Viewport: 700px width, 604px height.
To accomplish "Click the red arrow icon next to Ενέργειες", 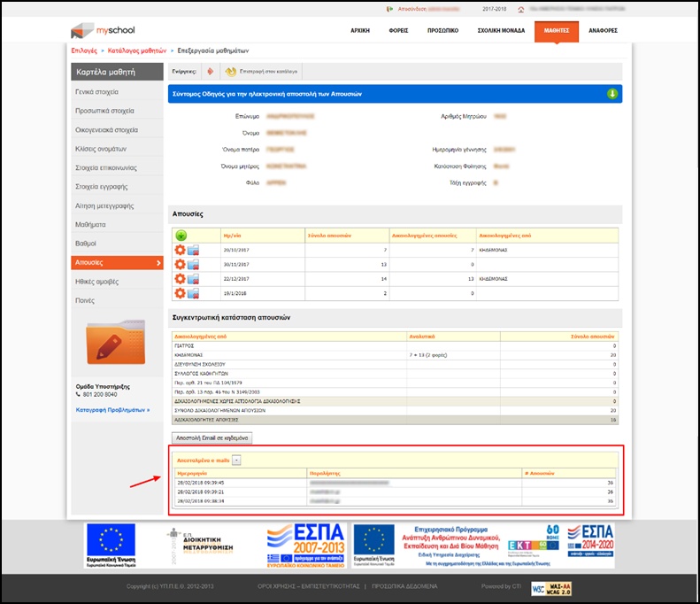I will click(x=210, y=71).
